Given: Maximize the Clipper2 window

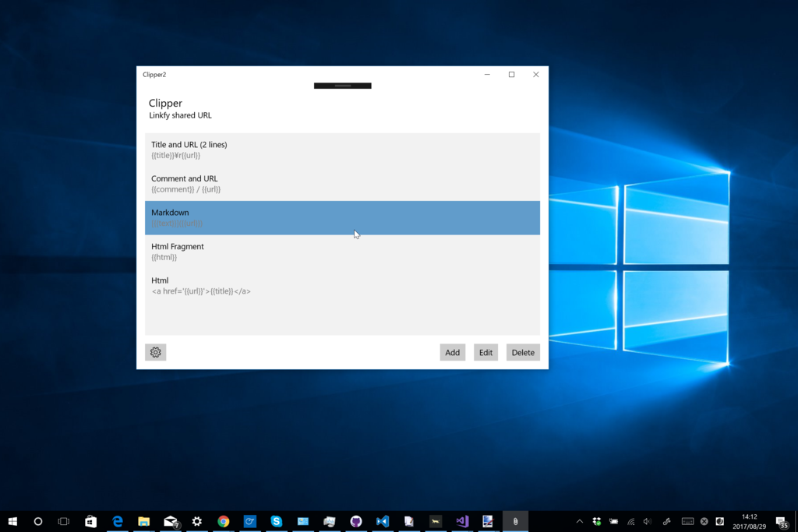Looking at the screenshot, I should coord(511,74).
